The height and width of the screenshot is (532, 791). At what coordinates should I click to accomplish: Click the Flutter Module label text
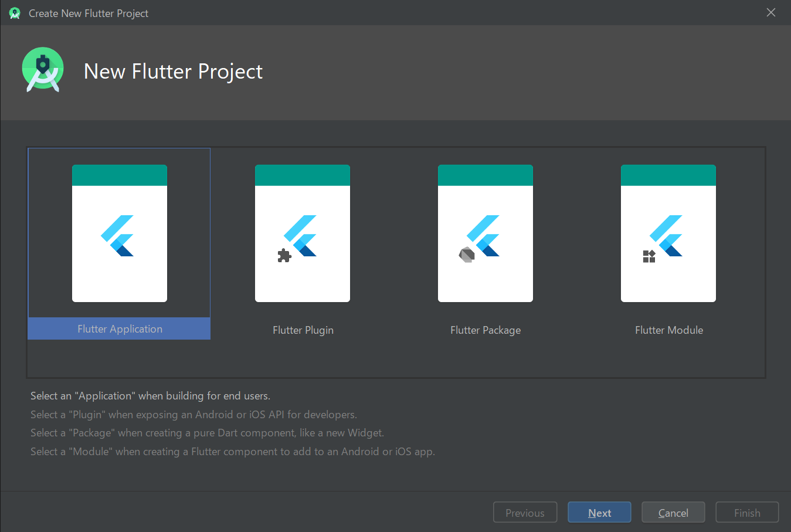click(668, 330)
